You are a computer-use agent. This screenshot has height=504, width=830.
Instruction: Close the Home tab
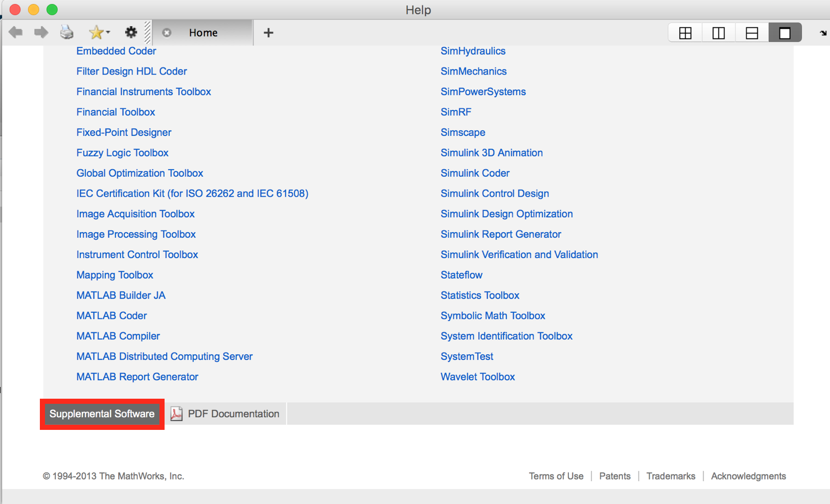click(167, 33)
